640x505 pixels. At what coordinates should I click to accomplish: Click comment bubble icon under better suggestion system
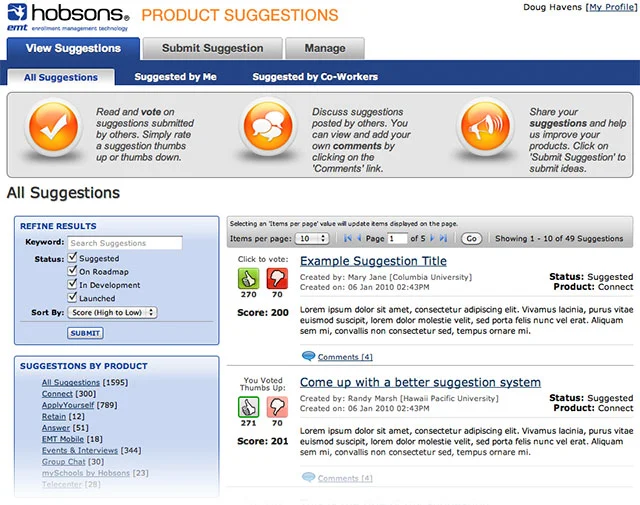(x=308, y=477)
